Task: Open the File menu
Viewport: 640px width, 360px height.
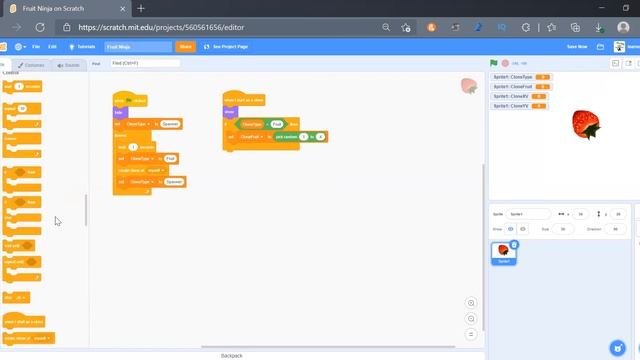Action: (36, 47)
